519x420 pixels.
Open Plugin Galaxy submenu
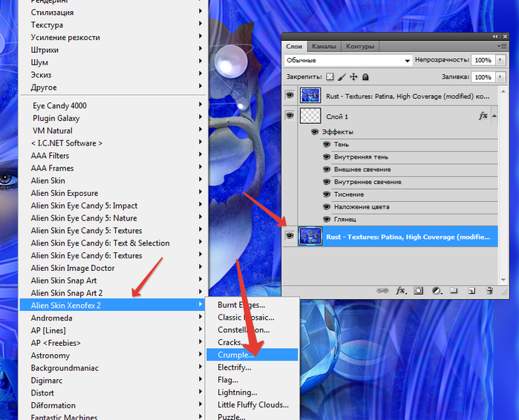(113, 118)
